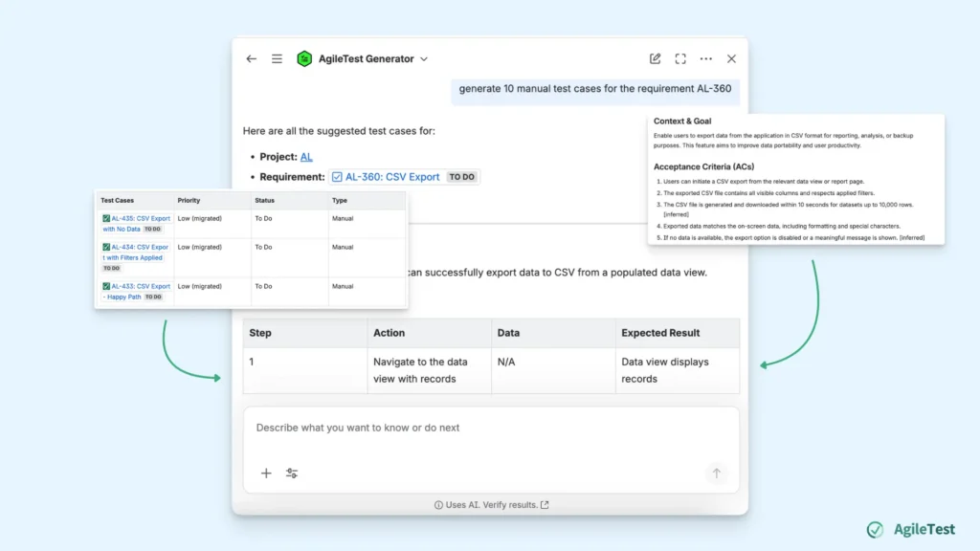
Task: Switch to full screen with the expand icon
Action: (680, 58)
